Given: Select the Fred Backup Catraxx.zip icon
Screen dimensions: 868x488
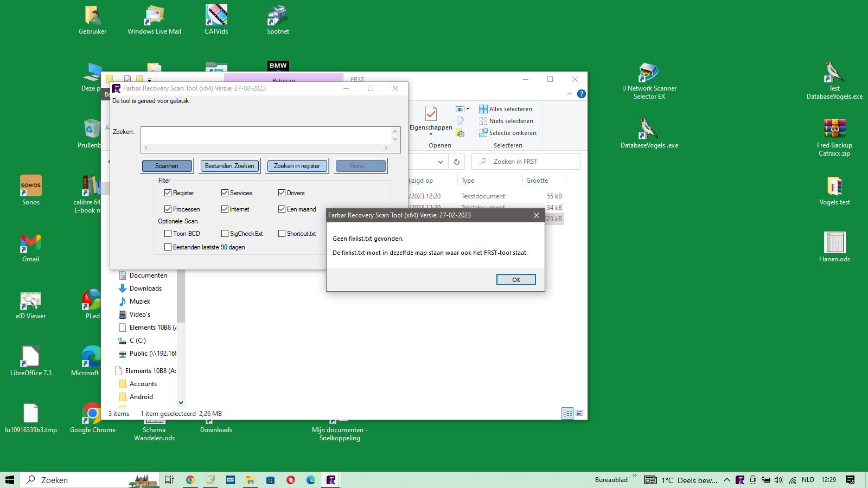Looking at the screenshot, I should (834, 138).
